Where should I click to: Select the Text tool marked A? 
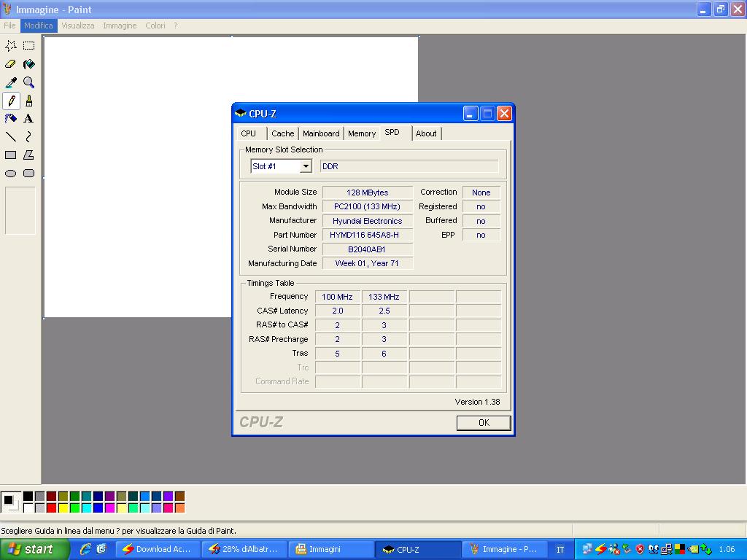tap(29, 119)
